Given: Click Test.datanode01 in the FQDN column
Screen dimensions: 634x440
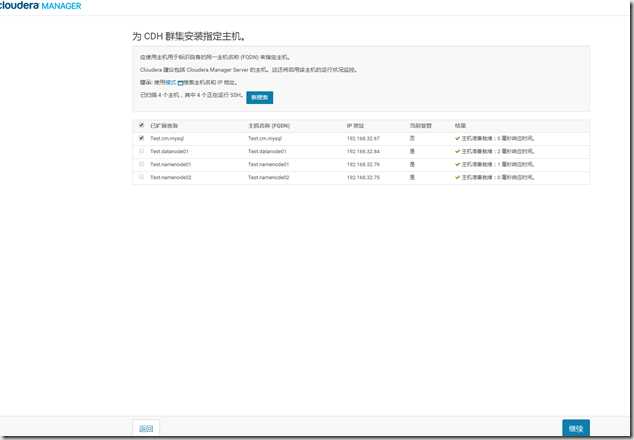Looking at the screenshot, I should click(x=267, y=151).
